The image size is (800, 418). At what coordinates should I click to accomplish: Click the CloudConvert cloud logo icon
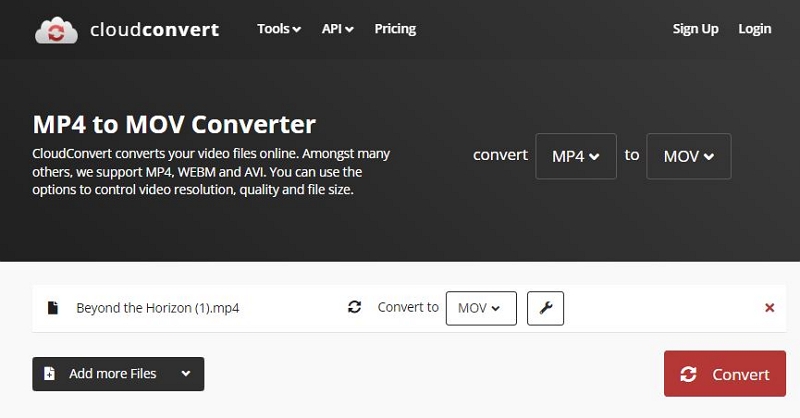point(56,30)
